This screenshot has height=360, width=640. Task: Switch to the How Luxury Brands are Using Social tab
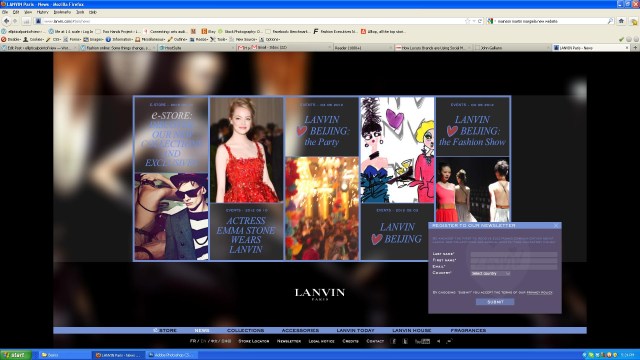tap(433, 48)
